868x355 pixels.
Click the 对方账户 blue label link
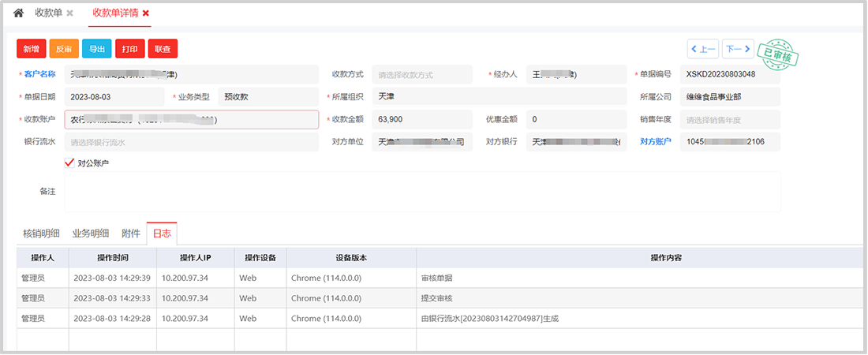pyautogui.click(x=656, y=142)
